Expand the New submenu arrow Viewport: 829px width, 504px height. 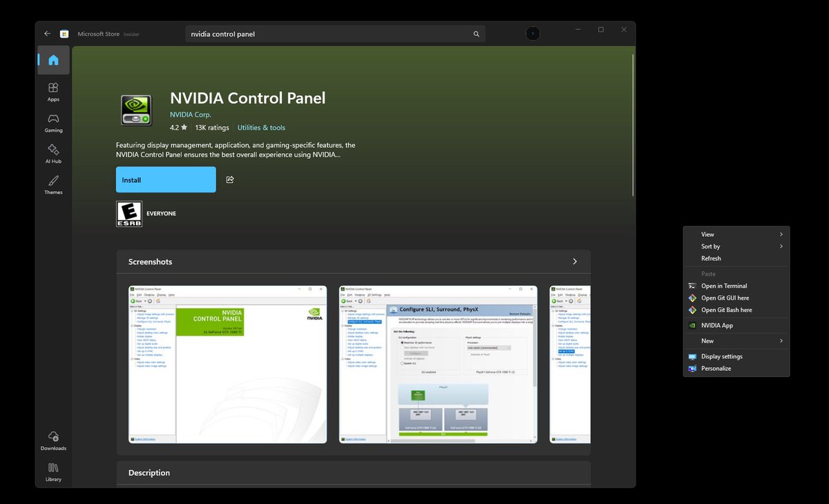pyautogui.click(x=781, y=341)
